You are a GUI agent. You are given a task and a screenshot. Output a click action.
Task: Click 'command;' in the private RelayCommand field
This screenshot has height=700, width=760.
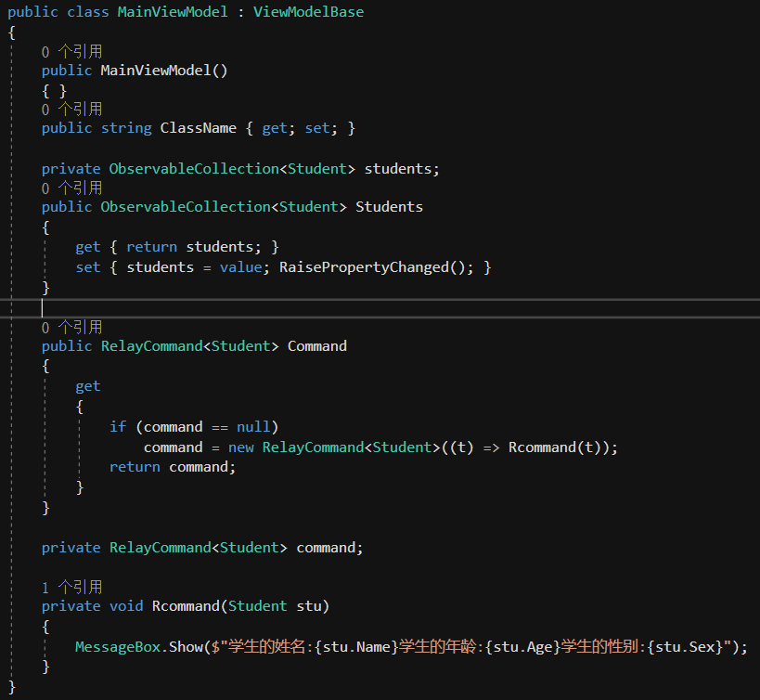pos(329,548)
